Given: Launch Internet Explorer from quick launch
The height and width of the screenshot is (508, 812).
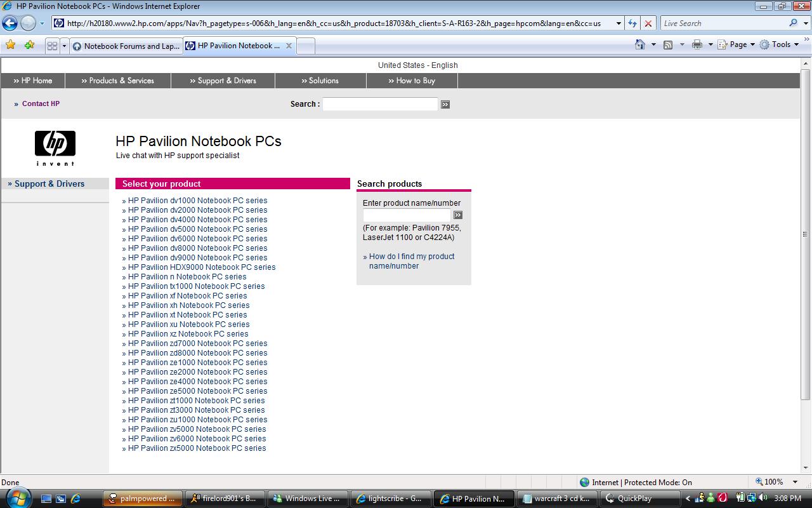Looking at the screenshot, I should [x=75, y=498].
